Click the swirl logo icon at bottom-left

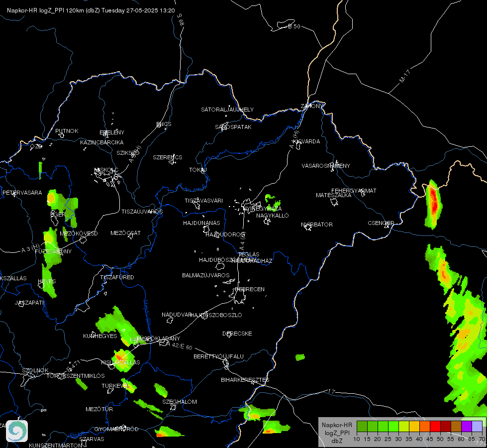(x=17, y=431)
